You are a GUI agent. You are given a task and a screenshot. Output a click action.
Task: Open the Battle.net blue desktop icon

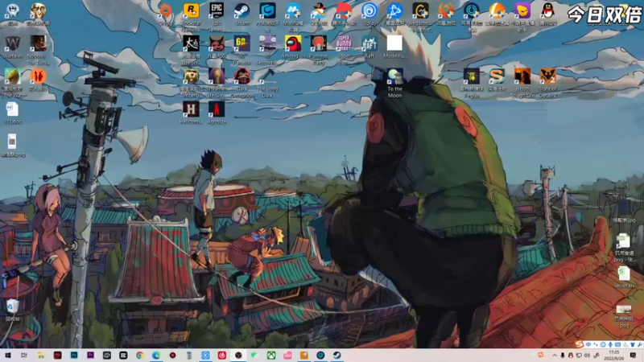coord(394,10)
